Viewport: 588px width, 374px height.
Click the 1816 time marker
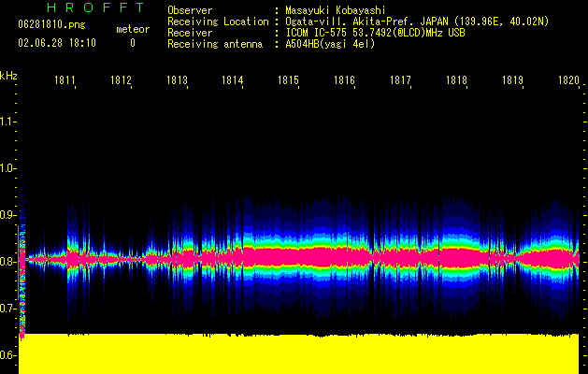click(x=345, y=80)
